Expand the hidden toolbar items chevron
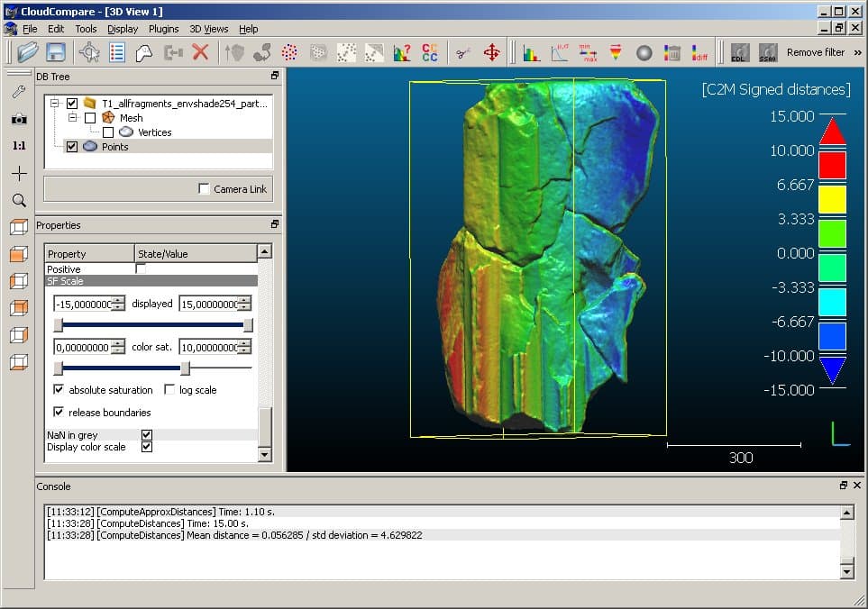The height and width of the screenshot is (609, 868). click(x=856, y=51)
